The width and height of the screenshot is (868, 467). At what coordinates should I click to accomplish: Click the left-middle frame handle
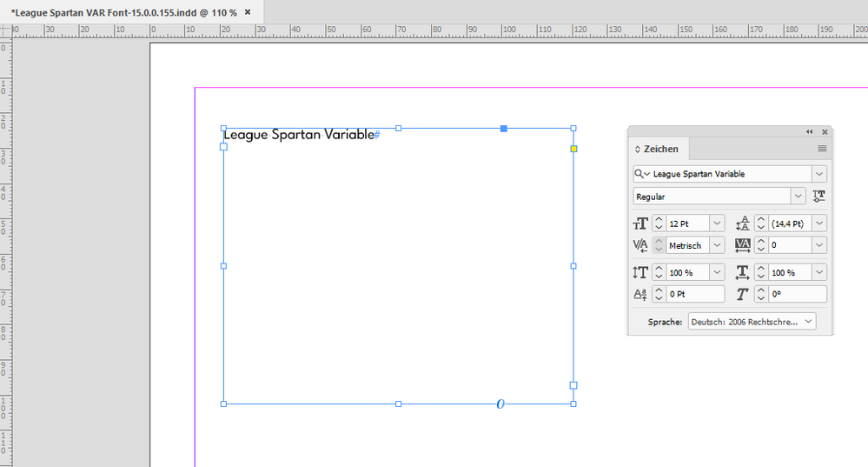(x=223, y=266)
